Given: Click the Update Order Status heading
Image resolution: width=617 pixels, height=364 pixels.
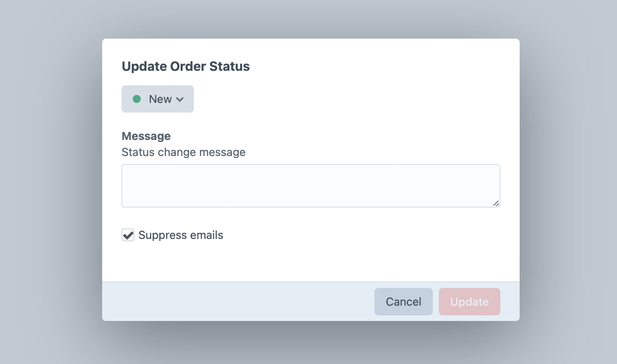Looking at the screenshot, I should pos(185,66).
